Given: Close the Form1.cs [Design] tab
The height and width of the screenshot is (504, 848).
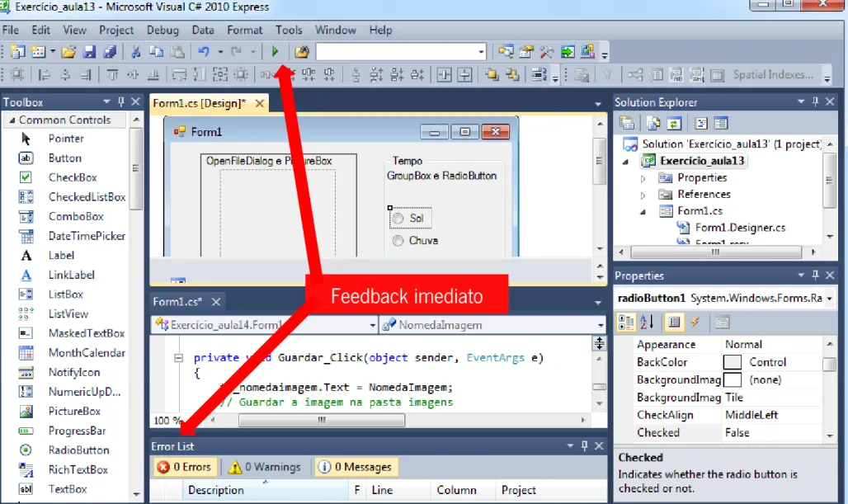Looking at the screenshot, I should tap(260, 103).
